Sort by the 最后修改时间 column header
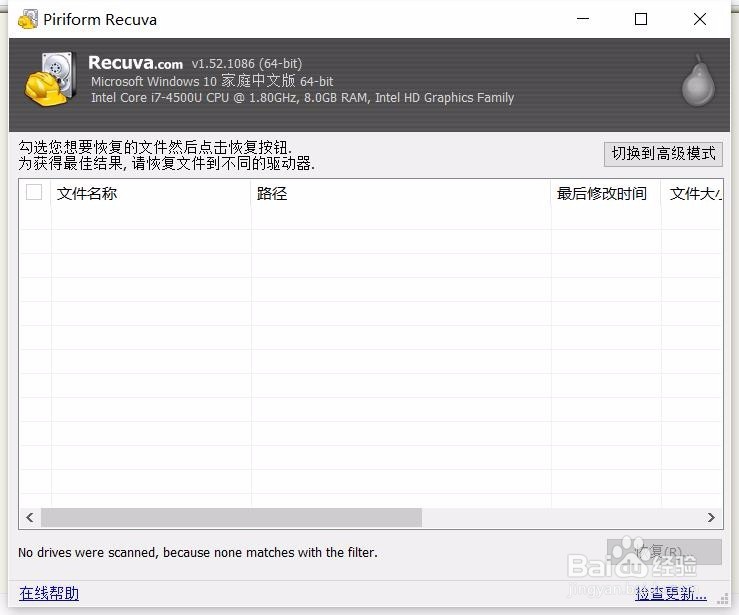The height and width of the screenshot is (615, 739). coord(606,193)
